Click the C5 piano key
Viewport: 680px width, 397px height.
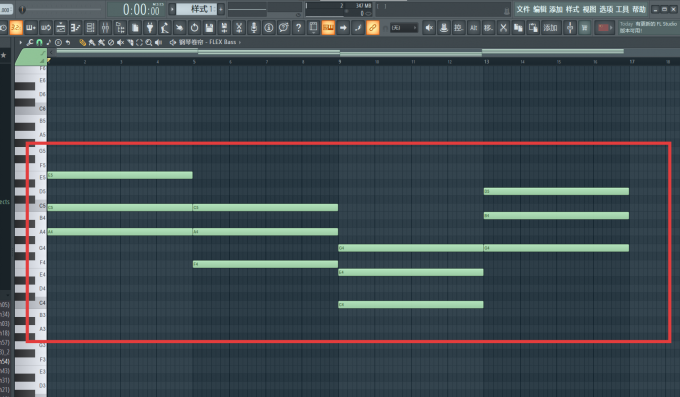30,206
